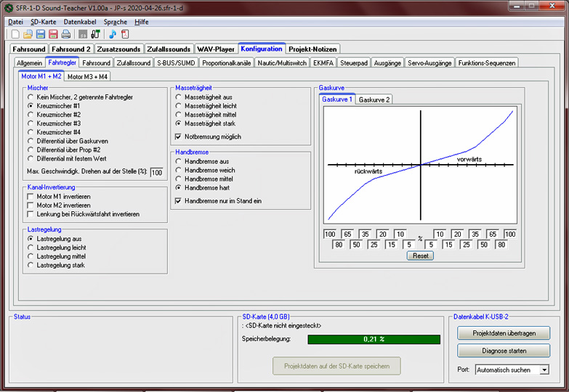This screenshot has width=569, height=392.
Task: Click the new file icon in toolbar
Action: coord(15,34)
